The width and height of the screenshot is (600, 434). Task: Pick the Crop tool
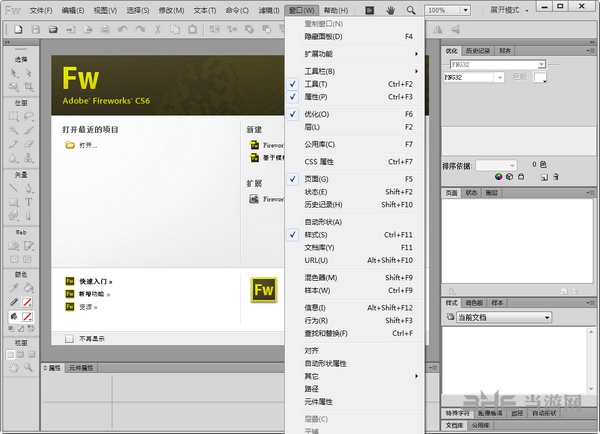point(29,87)
